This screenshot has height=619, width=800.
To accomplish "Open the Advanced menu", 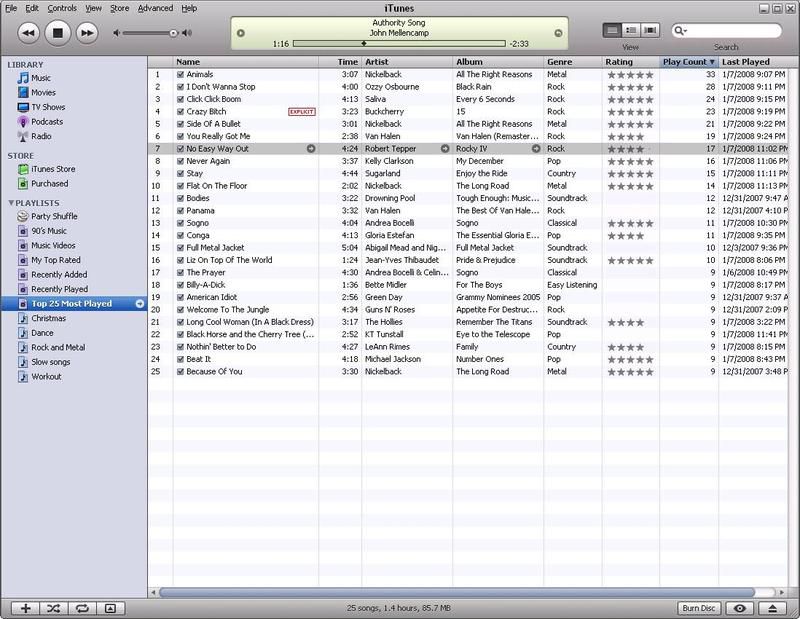I will coord(155,8).
